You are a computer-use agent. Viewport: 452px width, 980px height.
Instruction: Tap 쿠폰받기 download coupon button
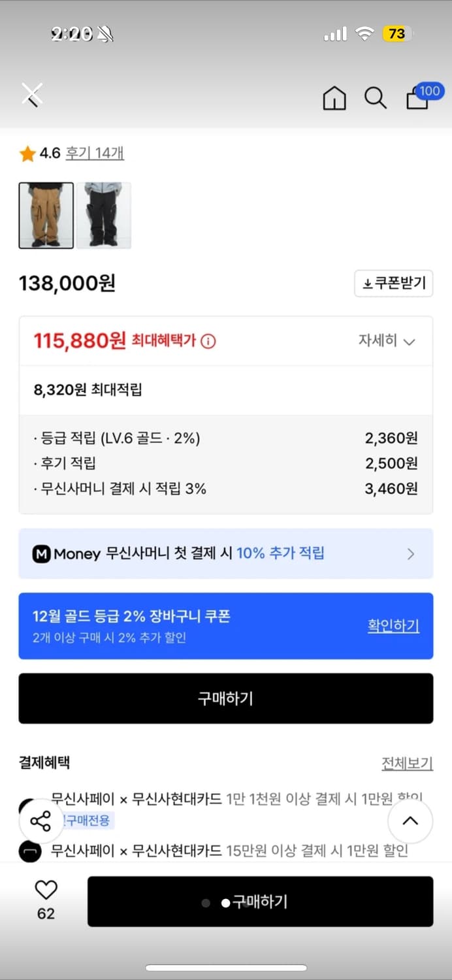click(394, 284)
